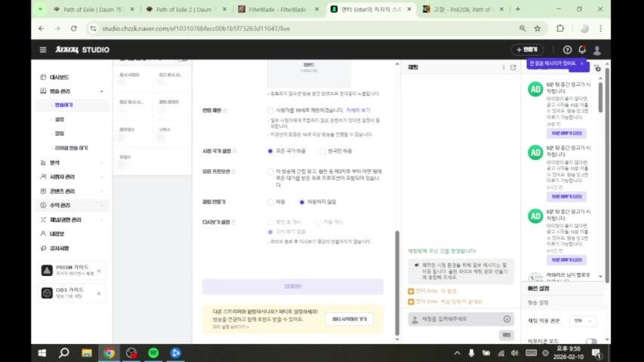
Task: Open the notification filter settings icon
Action: tap(597, 68)
